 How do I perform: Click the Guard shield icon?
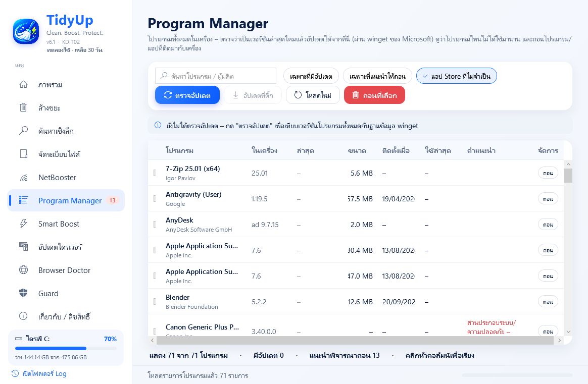click(x=23, y=293)
